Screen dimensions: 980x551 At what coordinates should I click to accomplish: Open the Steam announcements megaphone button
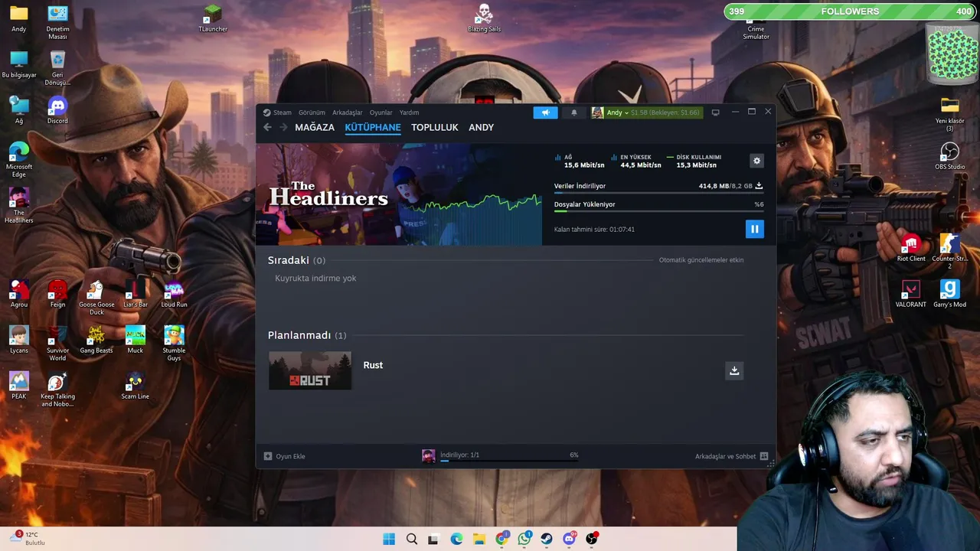[x=545, y=112]
